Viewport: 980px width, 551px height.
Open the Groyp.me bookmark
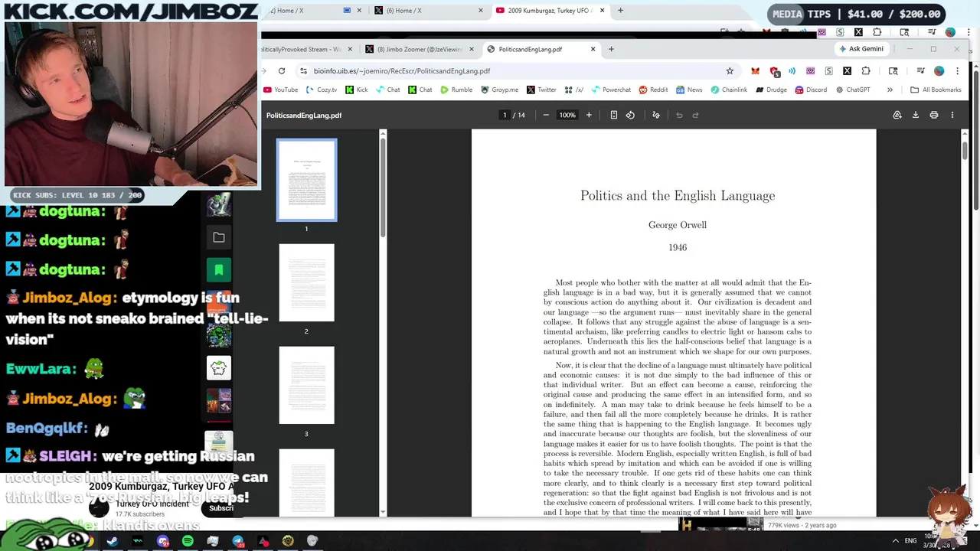499,90
